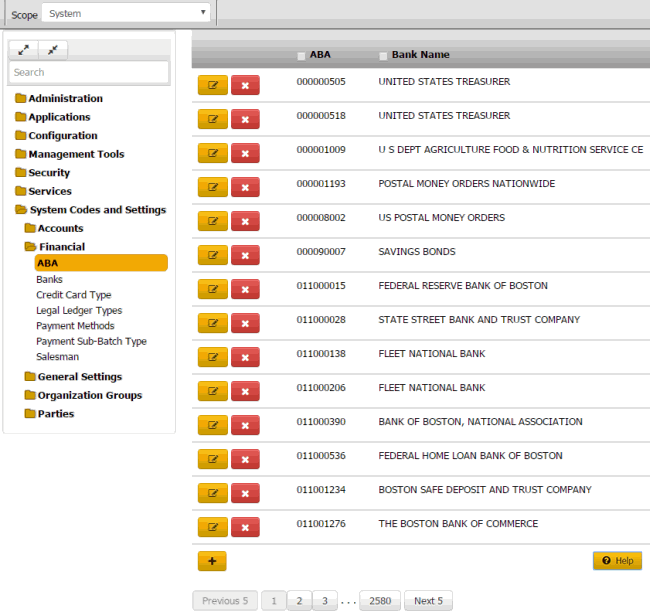
Task: Toggle the Bank Name column checkbox
Action: click(x=383, y=56)
